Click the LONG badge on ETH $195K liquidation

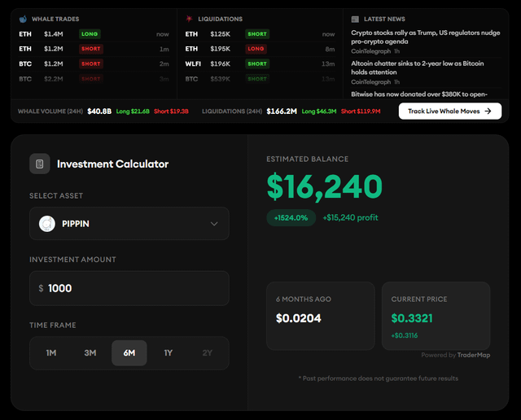(x=256, y=49)
